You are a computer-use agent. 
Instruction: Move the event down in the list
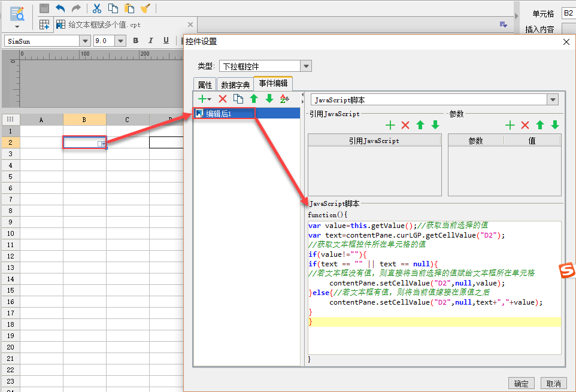coord(269,99)
